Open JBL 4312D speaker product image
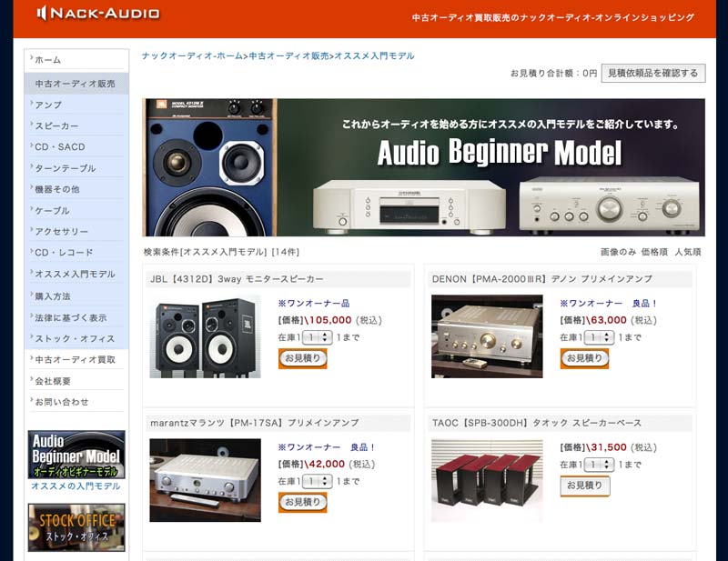The width and height of the screenshot is (728, 561). [x=206, y=336]
